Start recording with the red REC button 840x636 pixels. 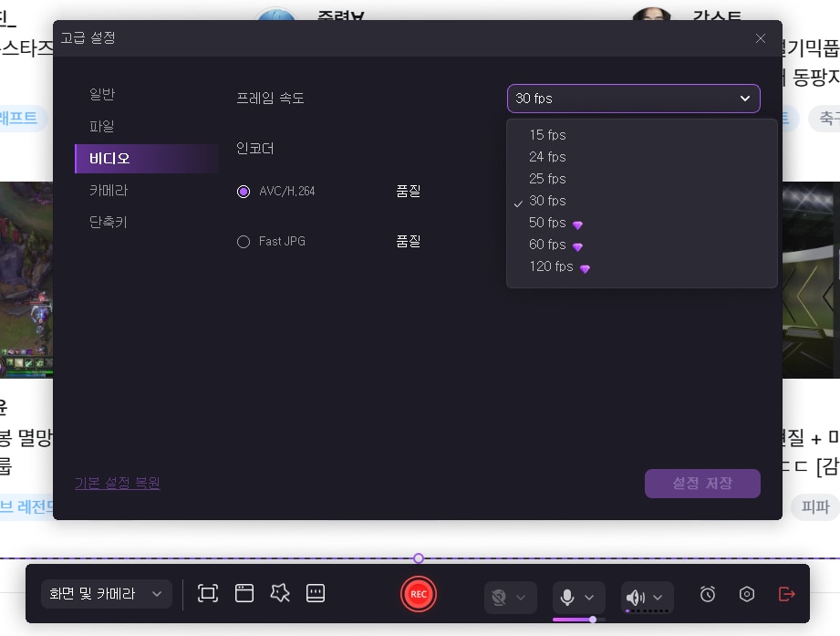[x=419, y=594]
